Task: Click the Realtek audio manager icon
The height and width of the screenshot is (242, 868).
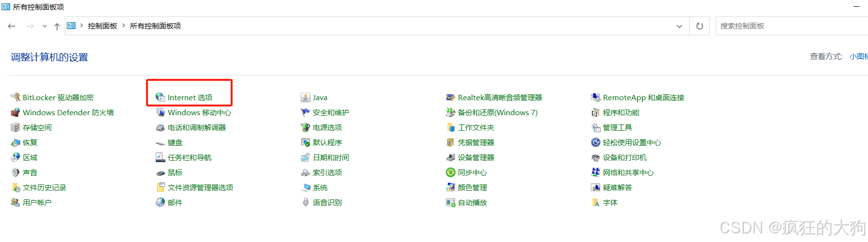Action: (451, 97)
